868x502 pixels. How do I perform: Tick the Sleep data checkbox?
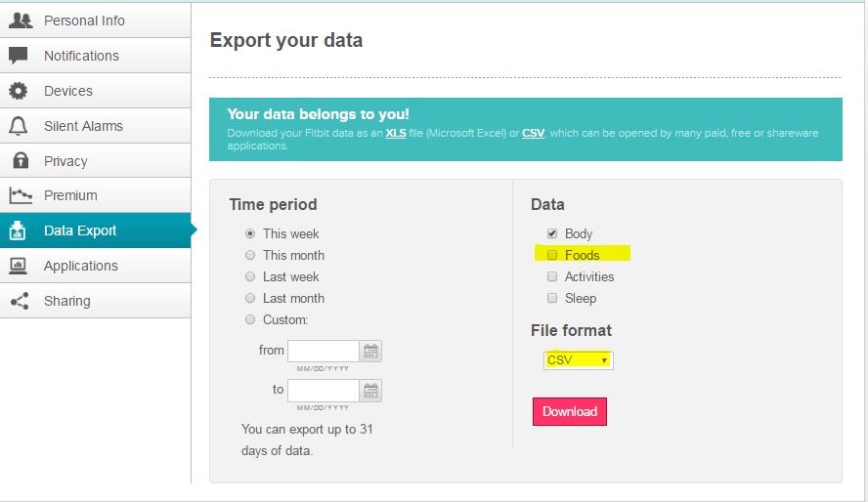[x=552, y=298]
